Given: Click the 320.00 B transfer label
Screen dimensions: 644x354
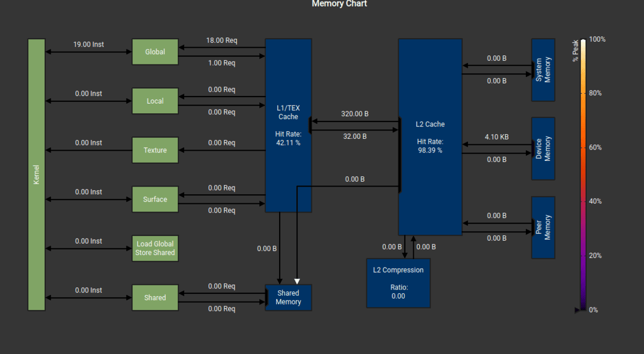Looking at the screenshot, I should click(355, 114).
